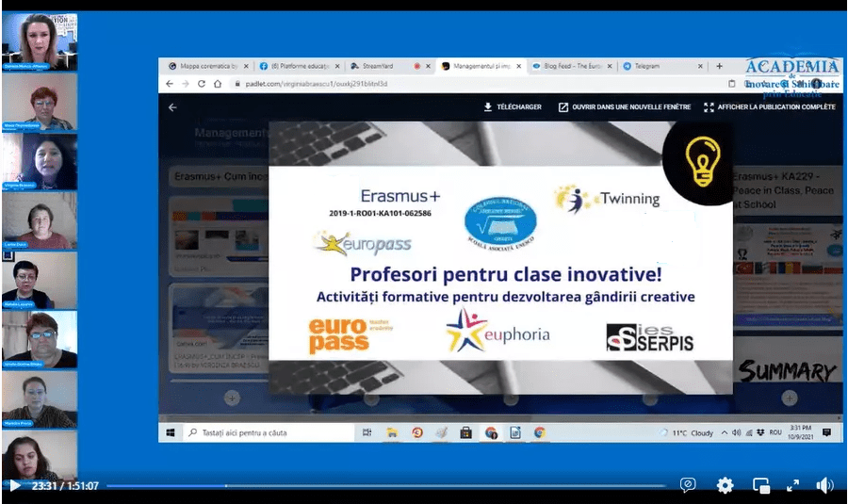The height and width of the screenshot is (504, 848).
Task: Seek on the video progress bar
Action: (377, 486)
